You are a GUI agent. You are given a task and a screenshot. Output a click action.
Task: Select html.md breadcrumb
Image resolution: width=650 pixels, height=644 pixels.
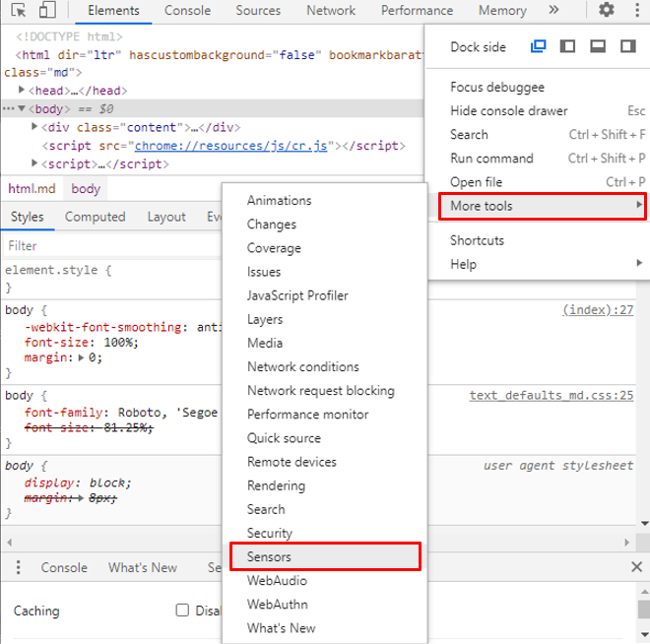(x=32, y=188)
